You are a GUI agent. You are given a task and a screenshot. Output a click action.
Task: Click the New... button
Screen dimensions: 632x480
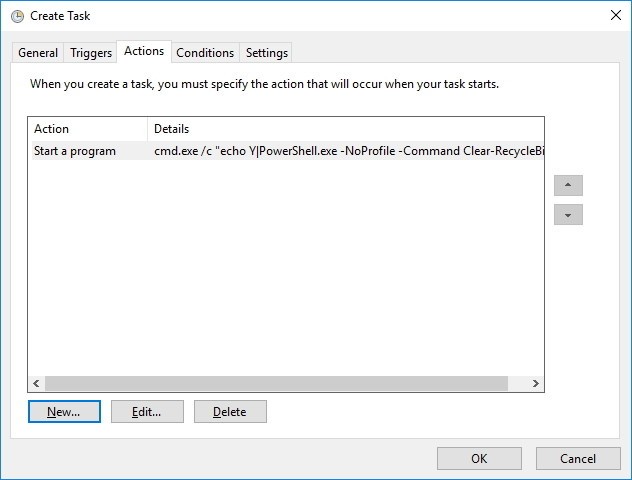click(x=64, y=411)
